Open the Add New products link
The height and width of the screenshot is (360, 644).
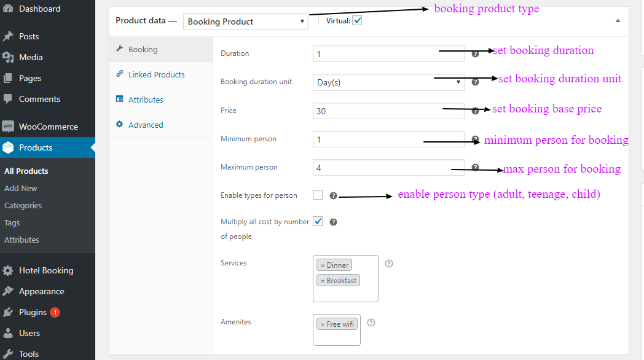[20, 188]
